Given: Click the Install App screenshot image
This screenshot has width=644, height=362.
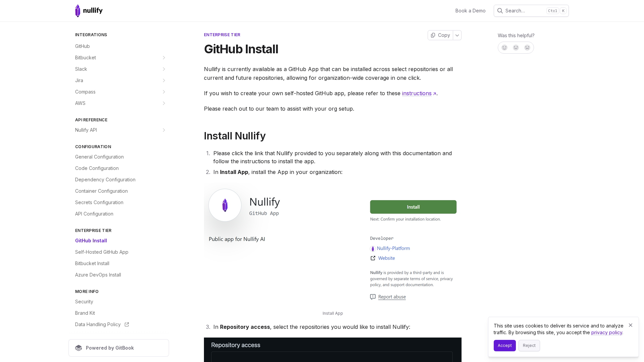Looking at the screenshot, I should pyautogui.click(x=332, y=243).
